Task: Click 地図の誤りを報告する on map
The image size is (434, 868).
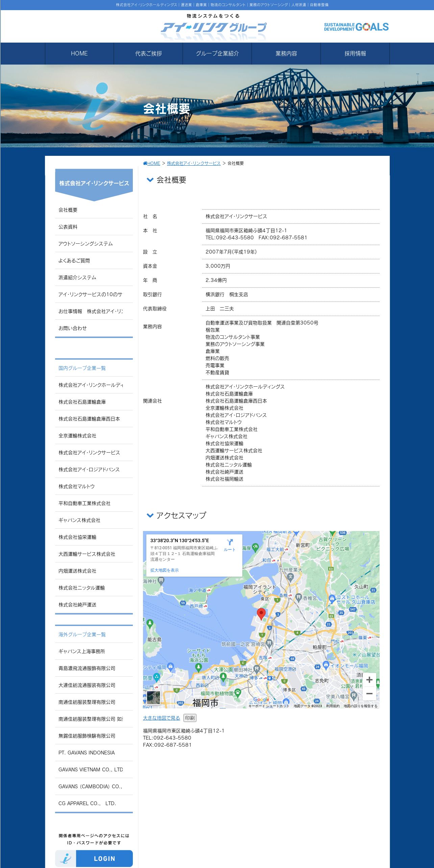Action: 360,706
